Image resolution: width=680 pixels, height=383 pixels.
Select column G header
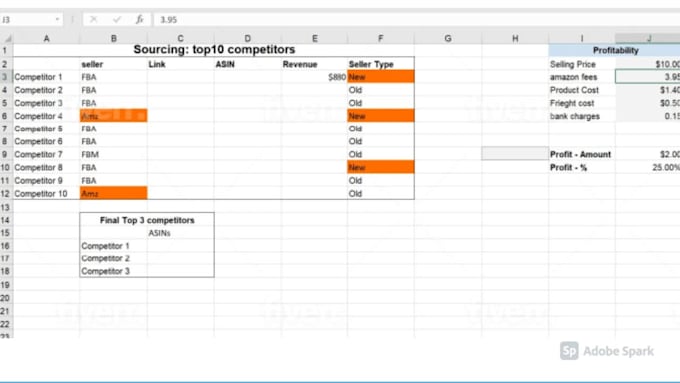point(448,39)
